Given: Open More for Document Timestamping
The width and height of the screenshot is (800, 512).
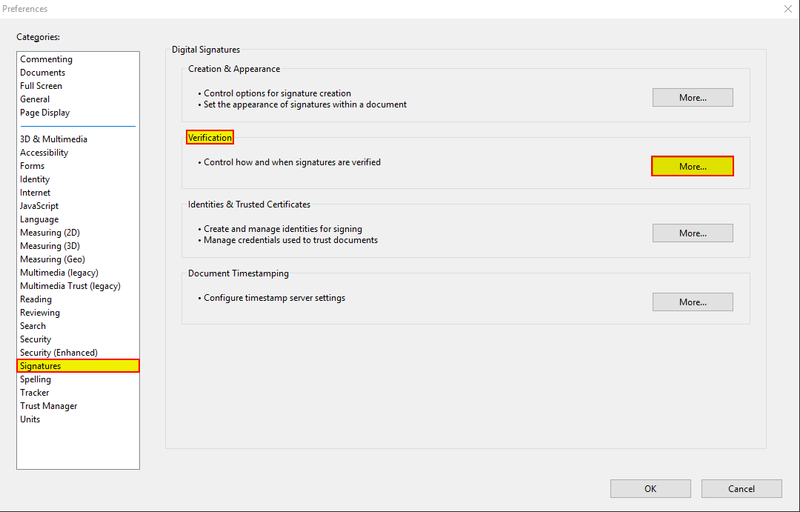Looking at the screenshot, I should click(x=692, y=302).
